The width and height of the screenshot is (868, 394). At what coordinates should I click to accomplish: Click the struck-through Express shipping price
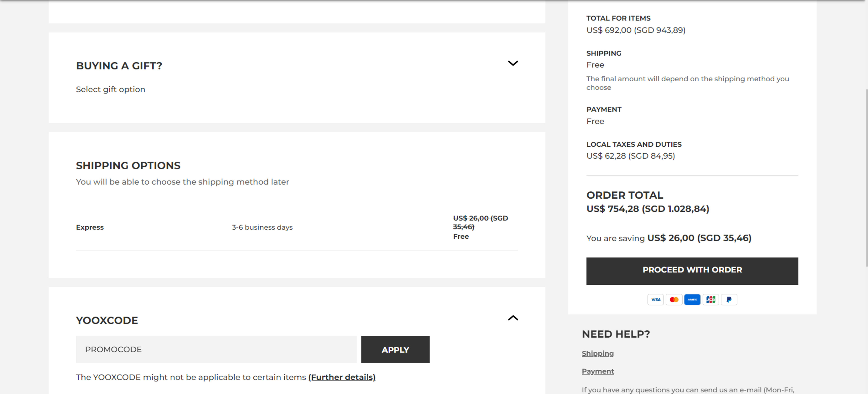click(x=480, y=222)
